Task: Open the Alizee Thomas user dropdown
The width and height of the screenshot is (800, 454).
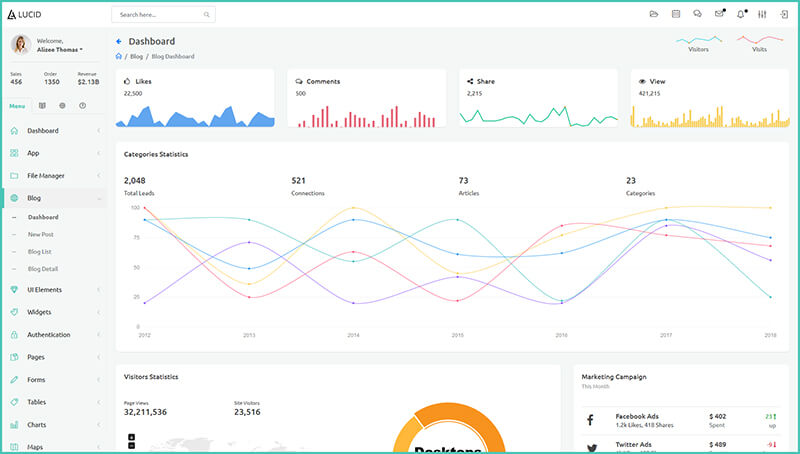Action: [60, 49]
